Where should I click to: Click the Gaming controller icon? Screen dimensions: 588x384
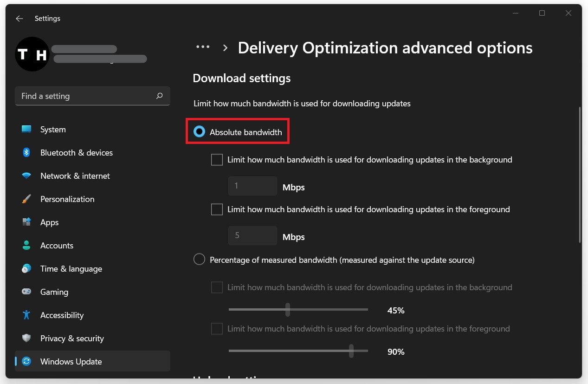point(26,292)
